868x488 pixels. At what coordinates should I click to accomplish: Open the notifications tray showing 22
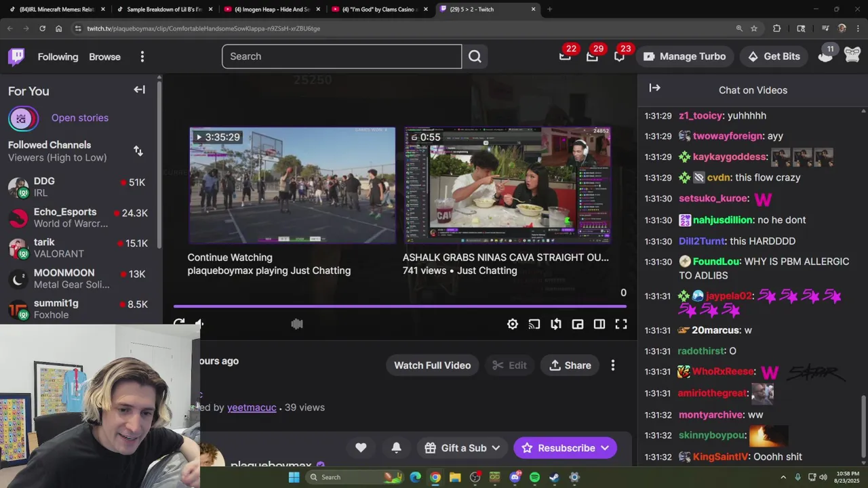tap(565, 56)
